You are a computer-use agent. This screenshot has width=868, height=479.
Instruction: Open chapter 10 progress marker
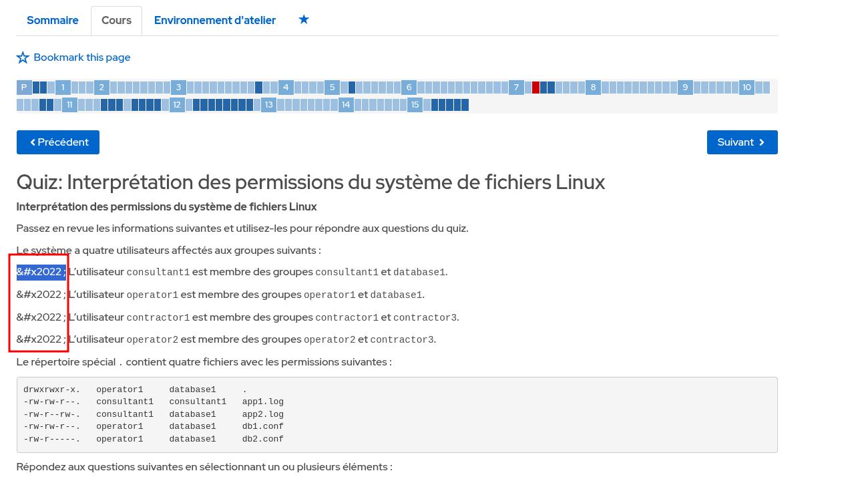click(746, 88)
